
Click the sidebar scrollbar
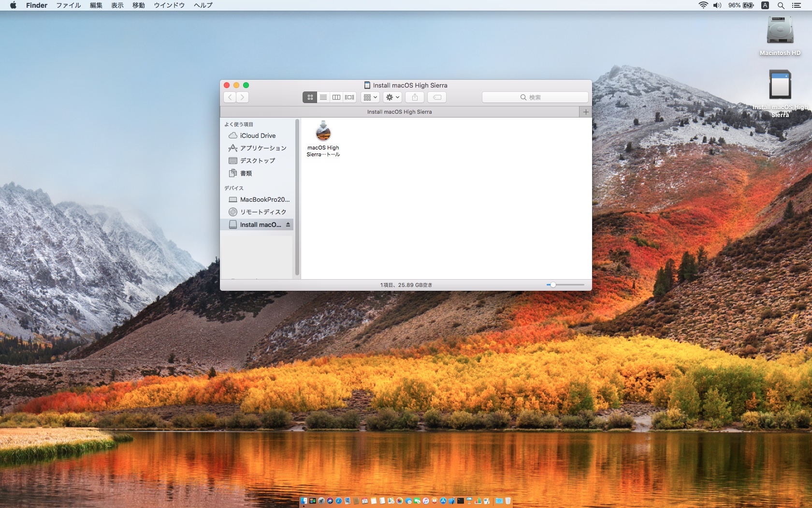tap(297, 197)
